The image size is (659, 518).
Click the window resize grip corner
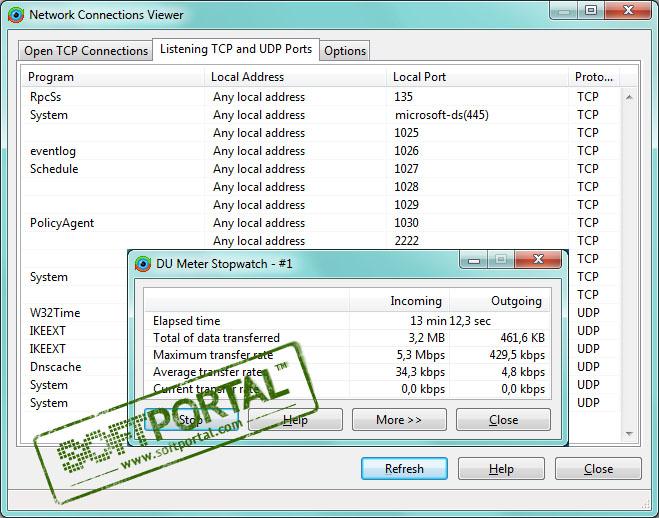[x=645, y=503]
